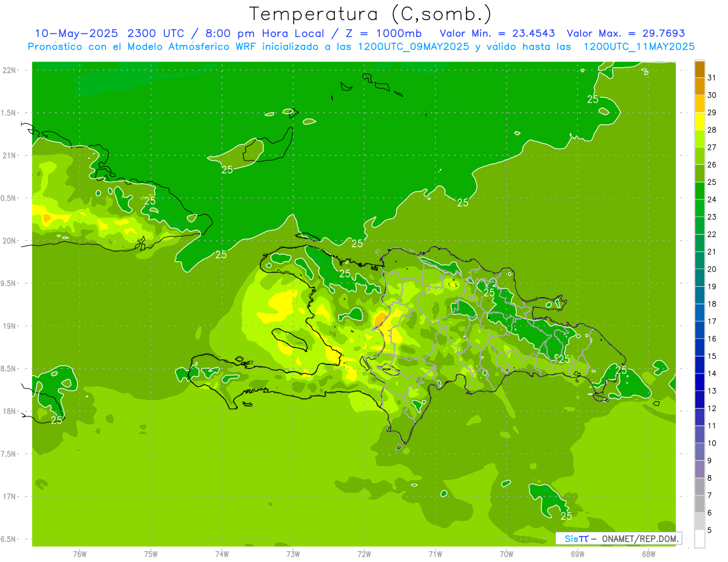Pick the teal swatch between 19 and 20
The width and height of the screenshot is (728, 562).
[699, 278]
